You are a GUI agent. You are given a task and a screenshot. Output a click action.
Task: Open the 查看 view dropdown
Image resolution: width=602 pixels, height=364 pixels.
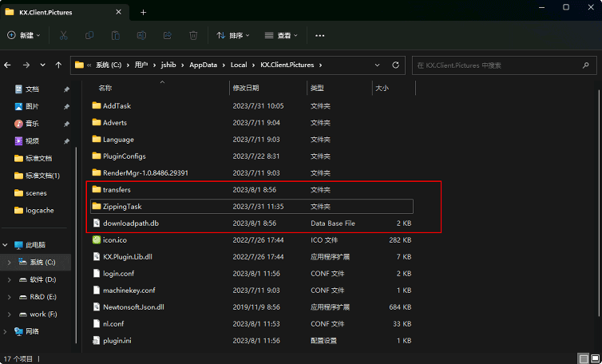(x=285, y=36)
